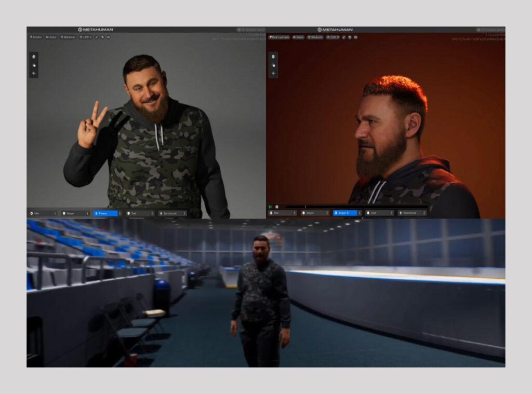Click the MetaHuman logo in left viewport header

point(96,30)
